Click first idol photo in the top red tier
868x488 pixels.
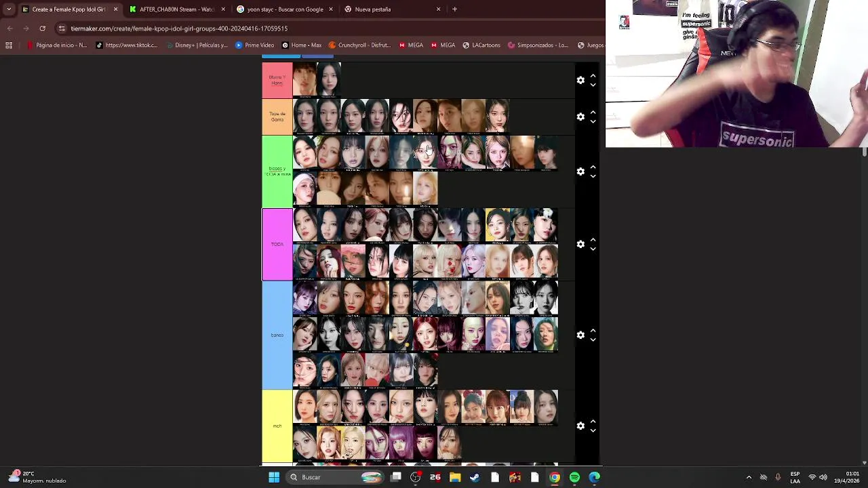304,80
